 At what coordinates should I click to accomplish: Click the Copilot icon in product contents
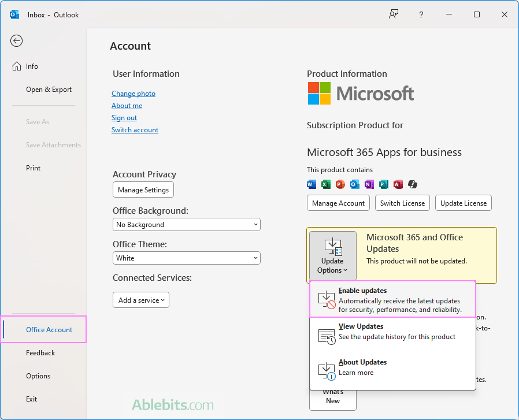(x=413, y=184)
